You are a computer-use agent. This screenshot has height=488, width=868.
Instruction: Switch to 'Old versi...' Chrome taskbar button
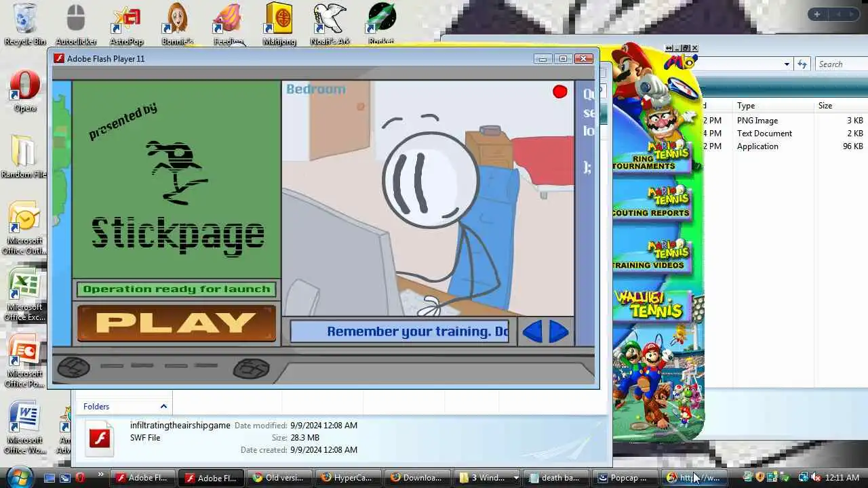279,478
